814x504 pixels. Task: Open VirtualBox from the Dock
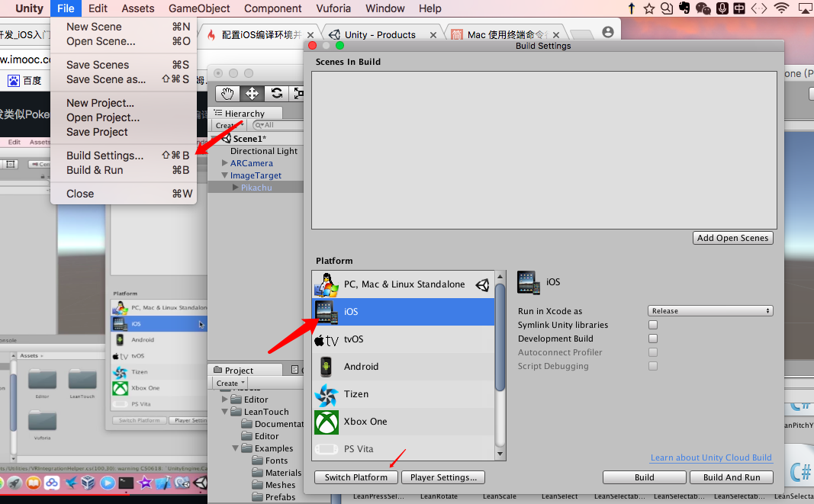(88, 483)
